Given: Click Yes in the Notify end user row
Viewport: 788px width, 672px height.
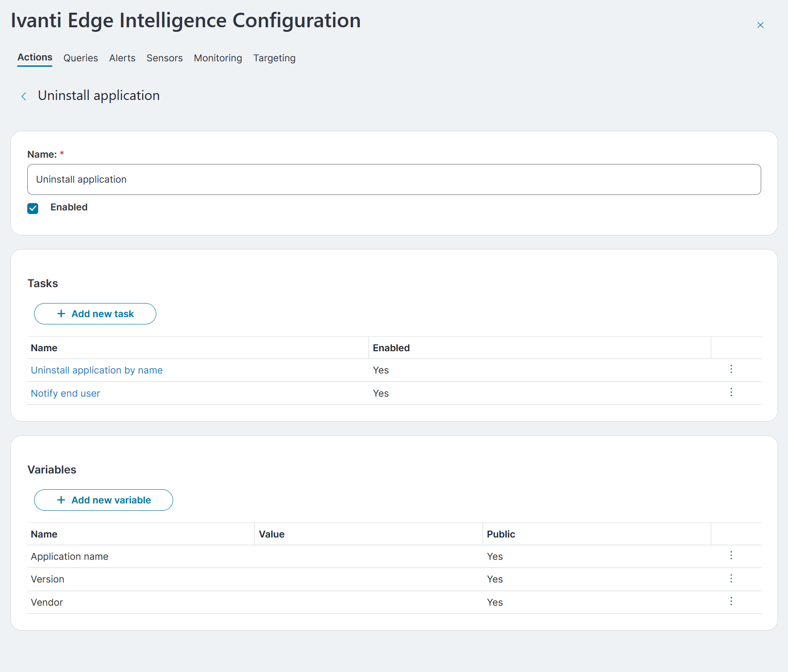Looking at the screenshot, I should coord(381,393).
